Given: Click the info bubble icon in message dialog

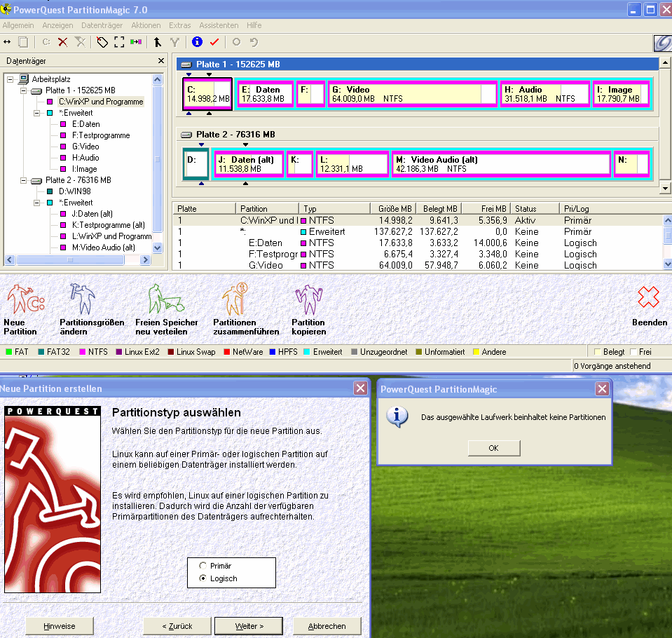Looking at the screenshot, I should tap(397, 416).
